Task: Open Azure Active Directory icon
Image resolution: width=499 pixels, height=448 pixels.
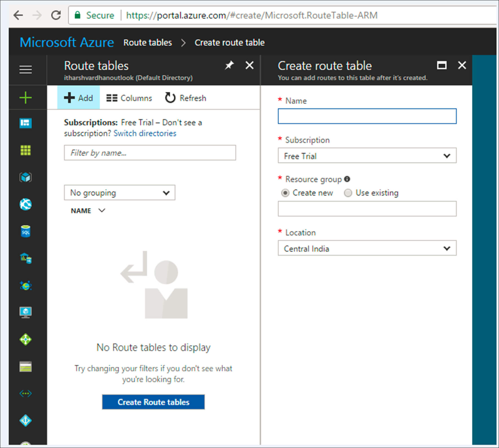Action: tap(25, 420)
